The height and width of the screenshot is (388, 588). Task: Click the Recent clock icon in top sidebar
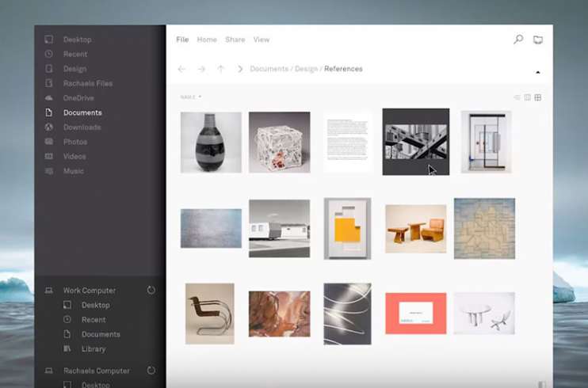point(49,54)
